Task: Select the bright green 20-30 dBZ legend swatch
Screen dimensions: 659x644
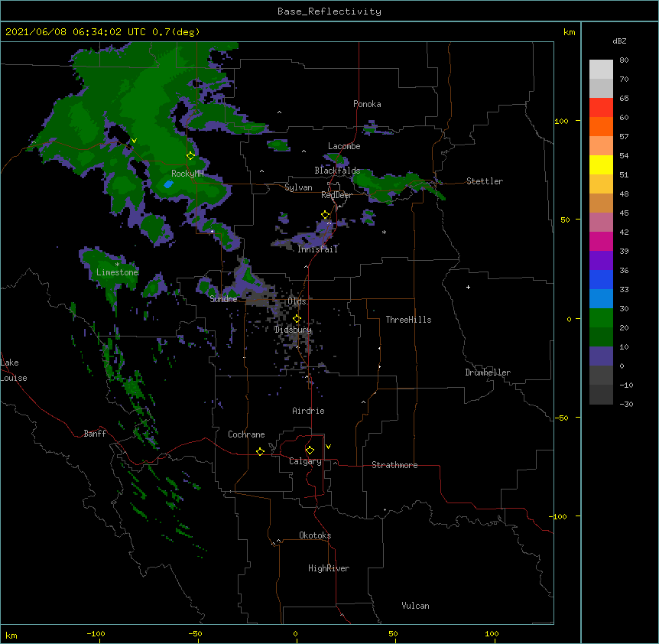Action: click(601, 318)
